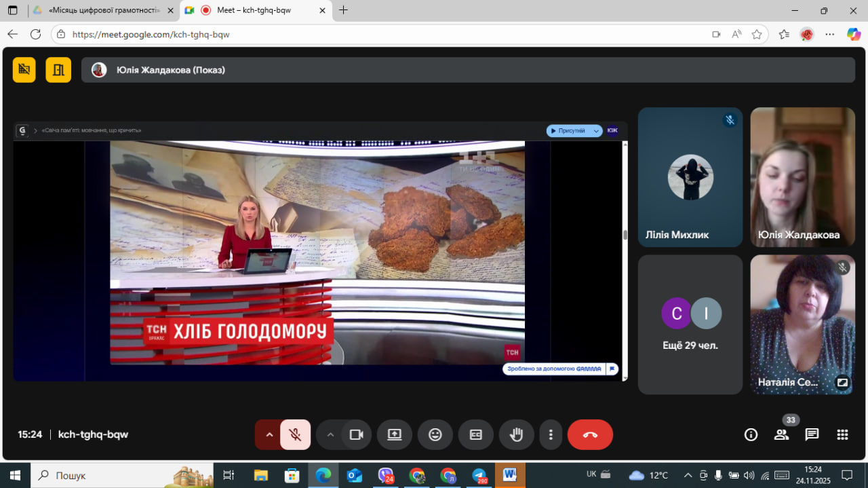The width and height of the screenshot is (868, 488).
Task: Start sharing screen with present button
Action: [394, 435]
